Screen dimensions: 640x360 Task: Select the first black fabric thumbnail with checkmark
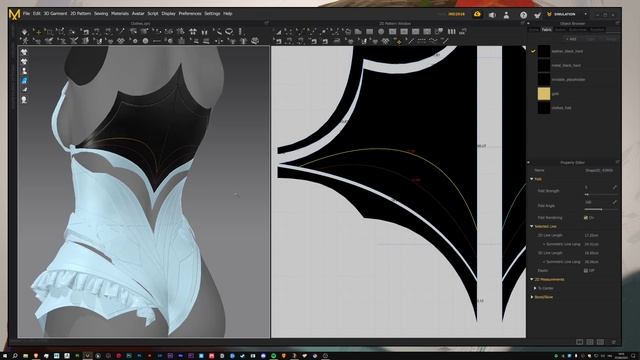click(544, 51)
